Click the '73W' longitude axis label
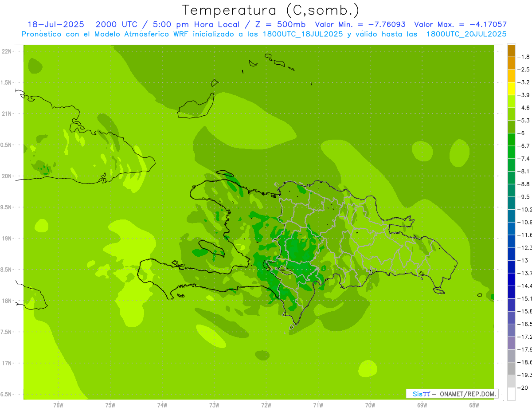Image resolution: width=532 pixels, height=411 pixels. point(214,405)
